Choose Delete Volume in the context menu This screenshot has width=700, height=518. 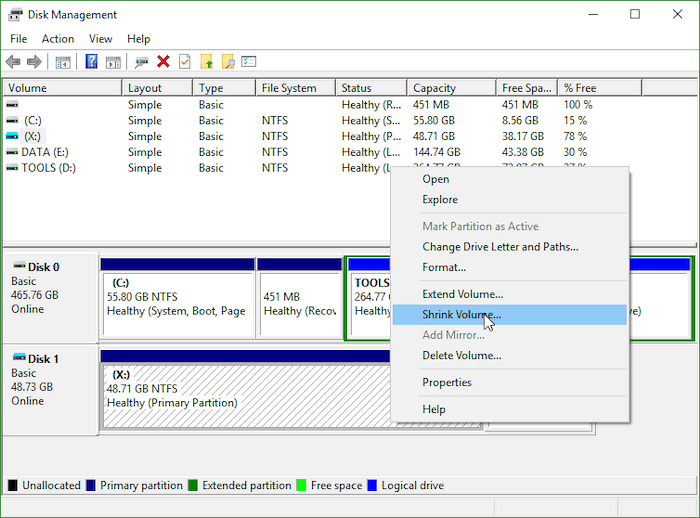click(x=461, y=355)
